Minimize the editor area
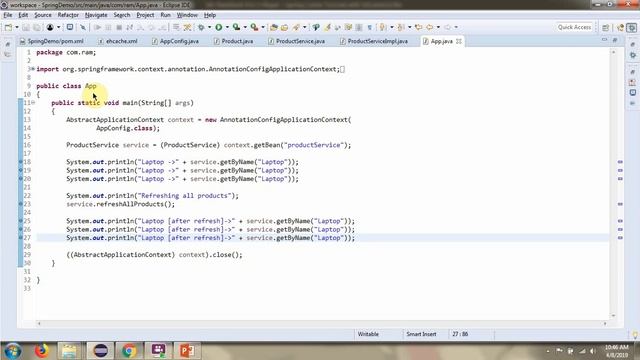This screenshot has height=360, width=640. click(604, 40)
